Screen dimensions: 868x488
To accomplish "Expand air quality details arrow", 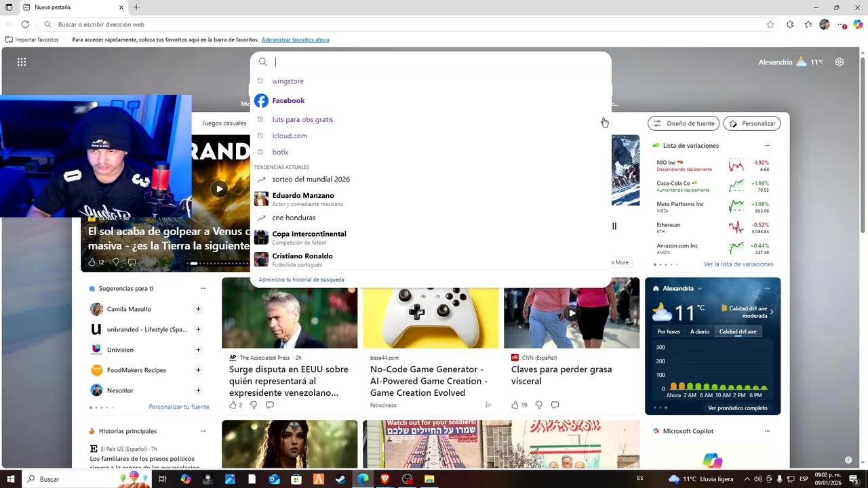I will click(x=772, y=312).
